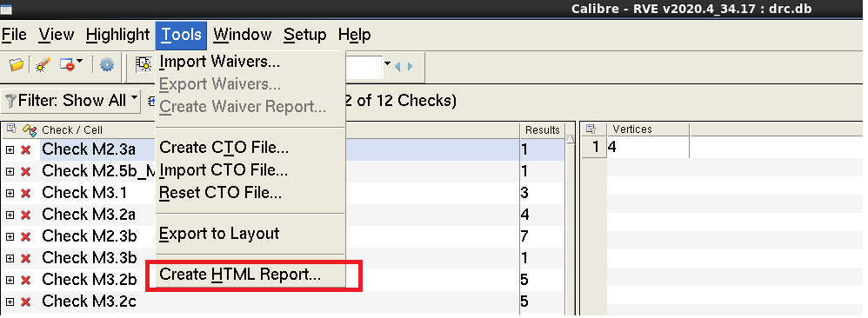Click the window icon in the title bar
Image resolution: width=868 pixels, height=318 pixels.
coord(6,9)
